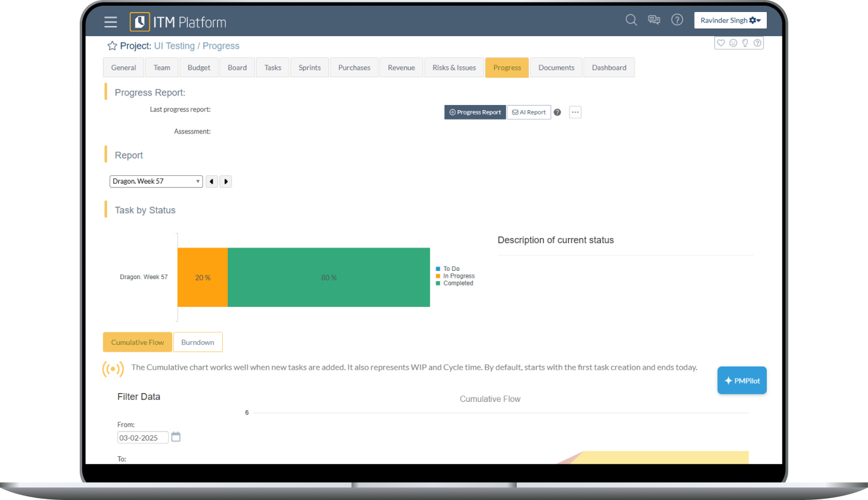Click the ITM Platform logo
Viewport: 868px width, 500px height.
[178, 22]
